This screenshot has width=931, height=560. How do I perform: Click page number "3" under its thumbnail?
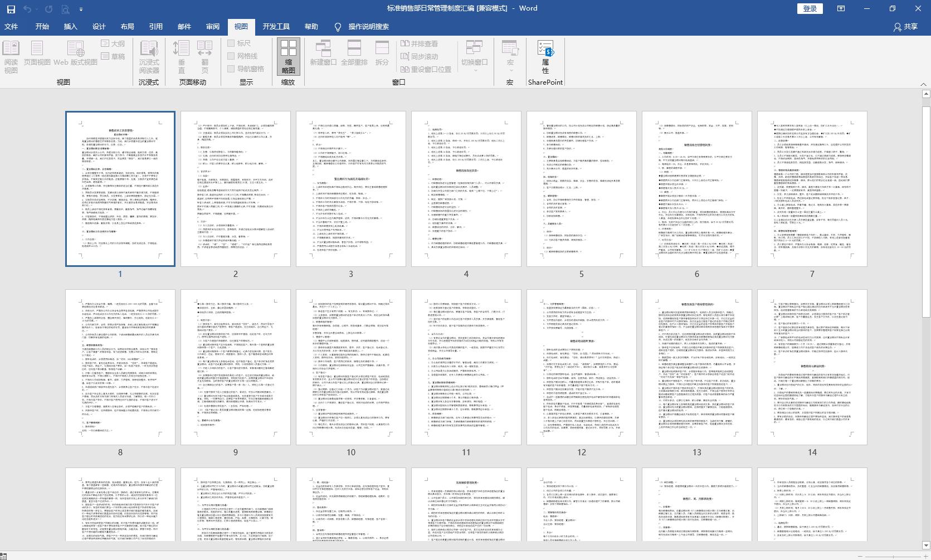pos(351,274)
